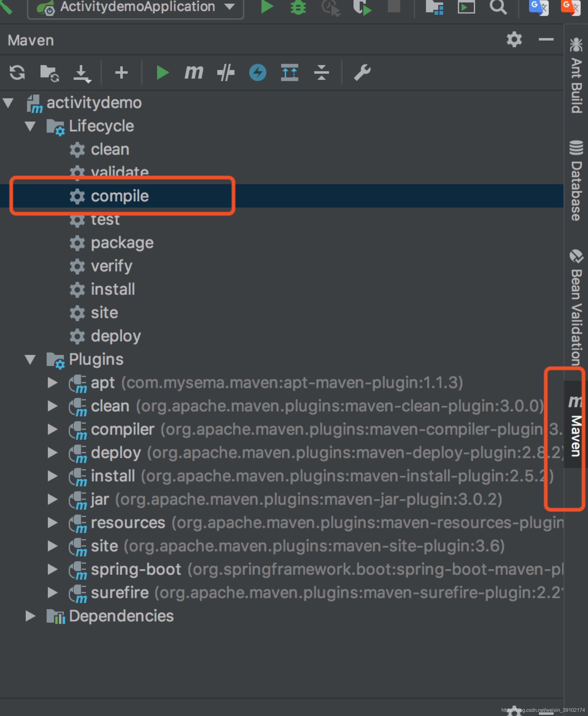Expand the surefire plugin node
The width and height of the screenshot is (588, 716).
pyautogui.click(x=52, y=593)
